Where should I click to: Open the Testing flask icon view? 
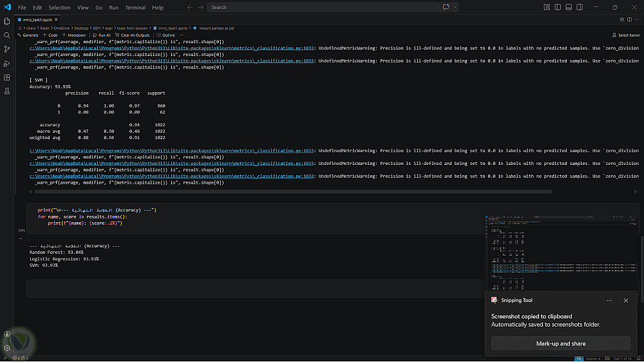tap(7, 92)
